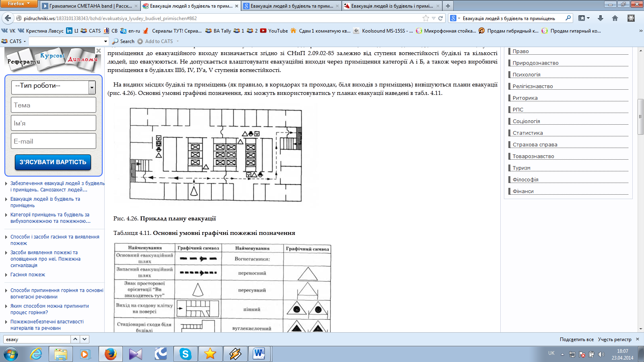Viewport: 644px width, 362px height.
Task: Go to the Home page icon
Action: (615, 18)
